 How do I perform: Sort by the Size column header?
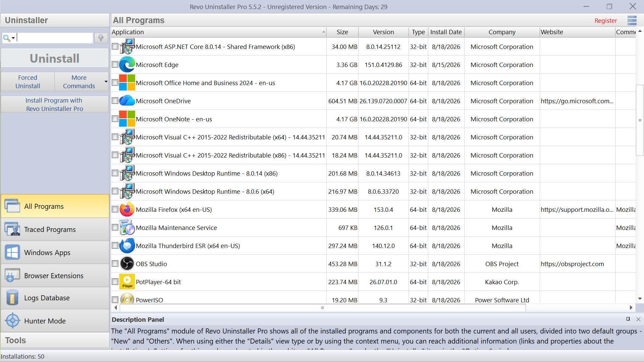pyautogui.click(x=342, y=32)
